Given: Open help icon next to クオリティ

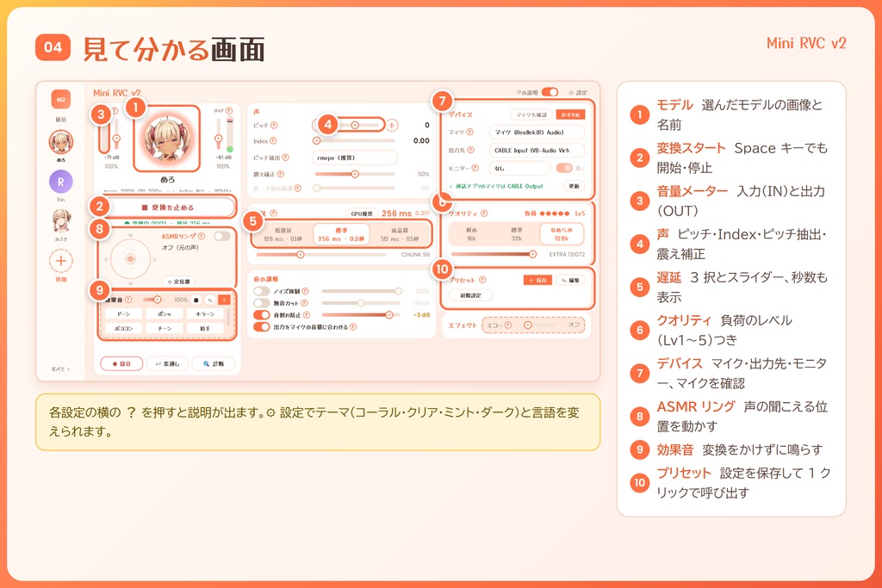Looking at the screenshot, I should (484, 214).
